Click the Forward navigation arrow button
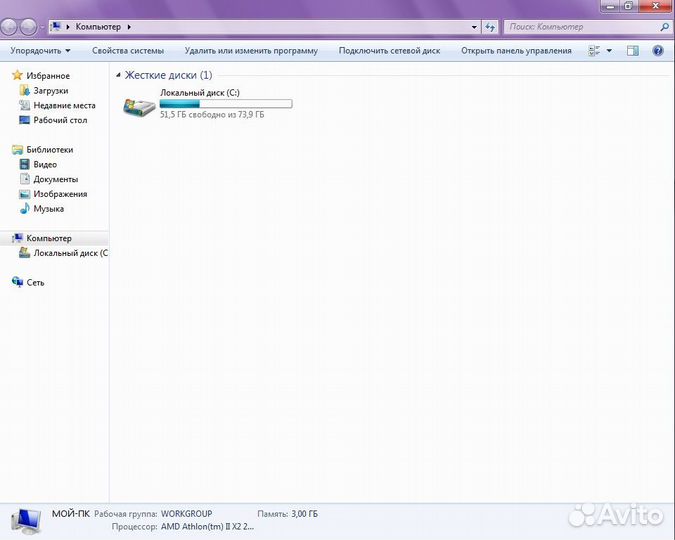Screen dimensions: 675x540 coord(29,27)
